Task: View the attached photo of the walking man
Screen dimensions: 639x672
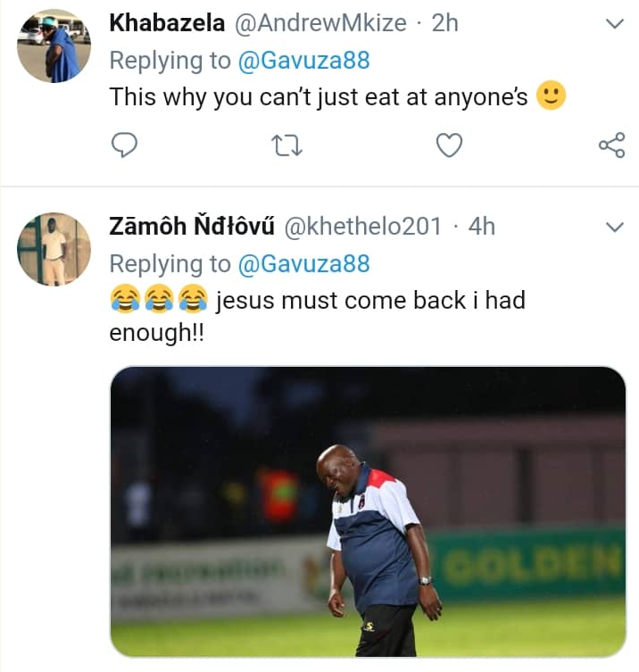Action: (x=368, y=510)
